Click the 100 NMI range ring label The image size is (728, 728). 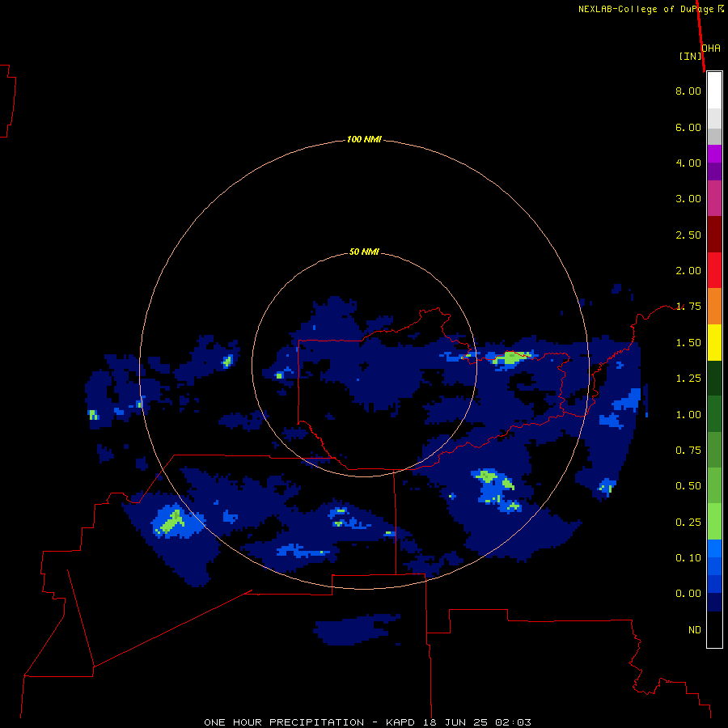[364, 139]
